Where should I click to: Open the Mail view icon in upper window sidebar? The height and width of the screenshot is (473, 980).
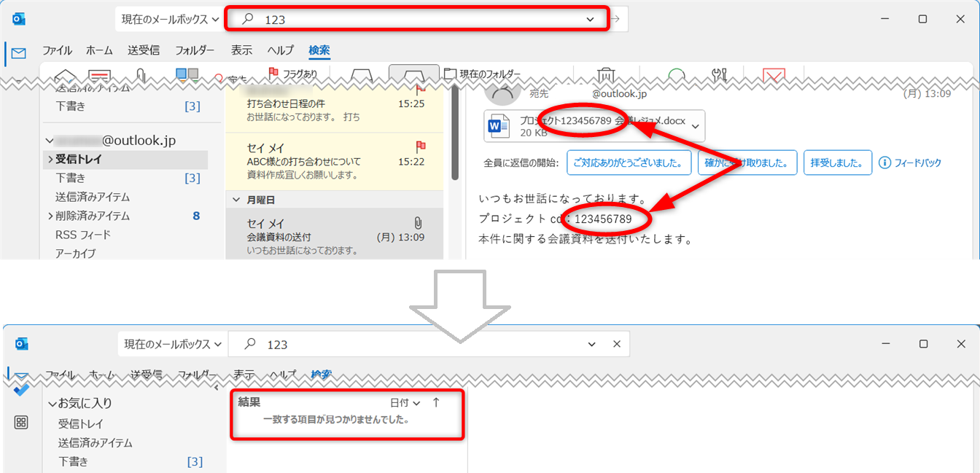19,53
